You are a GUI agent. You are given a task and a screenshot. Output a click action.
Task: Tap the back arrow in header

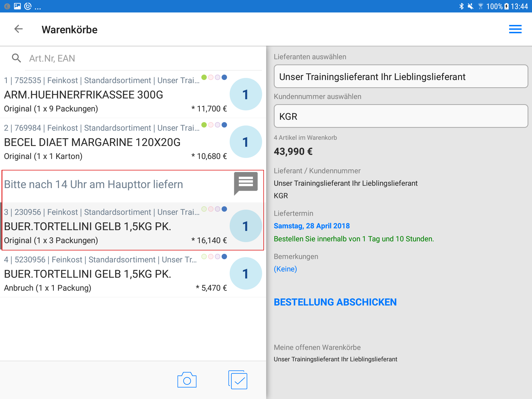point(18,29)
